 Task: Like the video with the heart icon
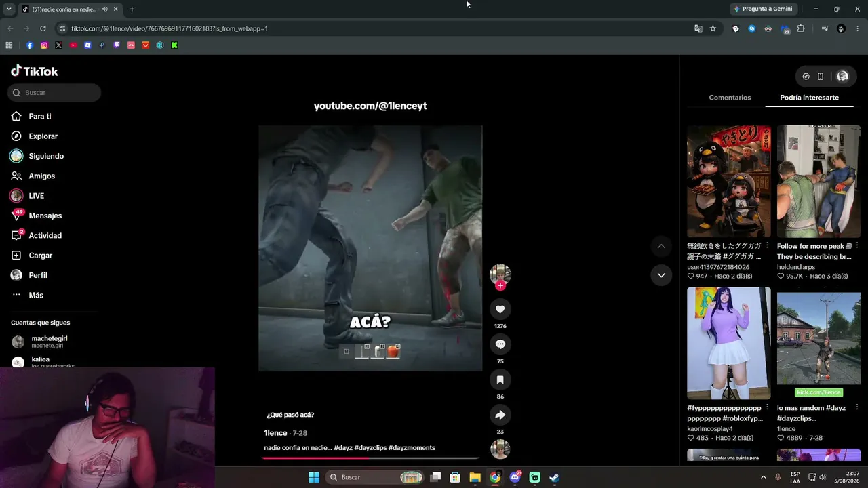(500, 309)
